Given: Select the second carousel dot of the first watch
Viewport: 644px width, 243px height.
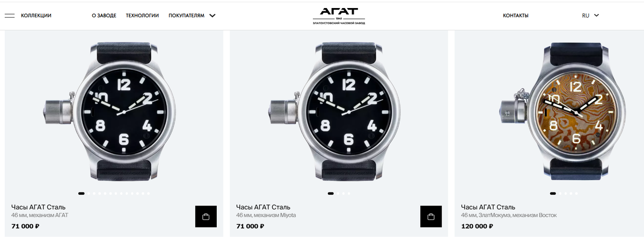Looking at the screenshot, I should click(89, 193).
